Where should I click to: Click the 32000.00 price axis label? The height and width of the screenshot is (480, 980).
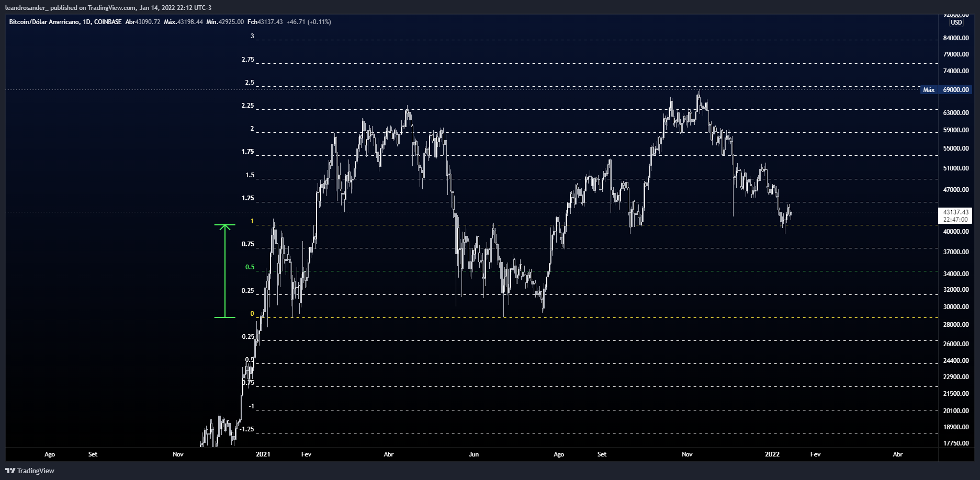point(956,290)
